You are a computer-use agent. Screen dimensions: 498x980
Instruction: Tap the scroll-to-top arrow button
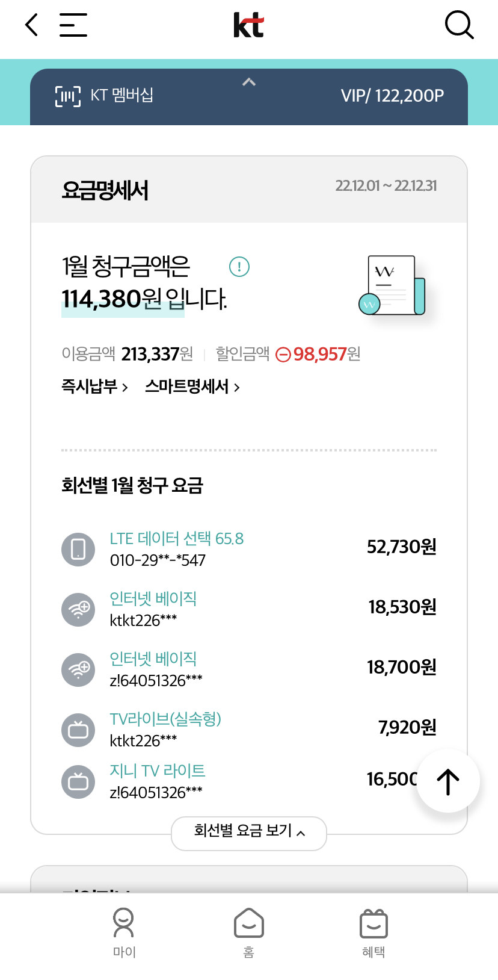tap(448, 781)
